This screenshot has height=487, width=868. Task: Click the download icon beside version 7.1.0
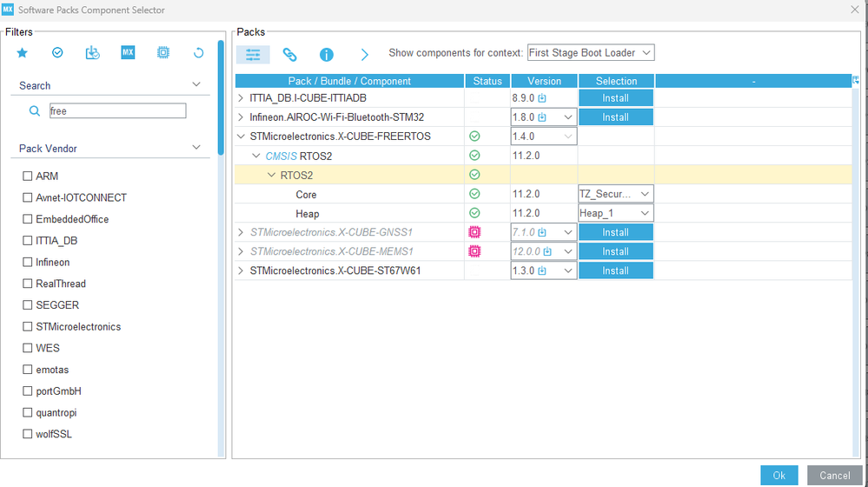pos(542,233)
